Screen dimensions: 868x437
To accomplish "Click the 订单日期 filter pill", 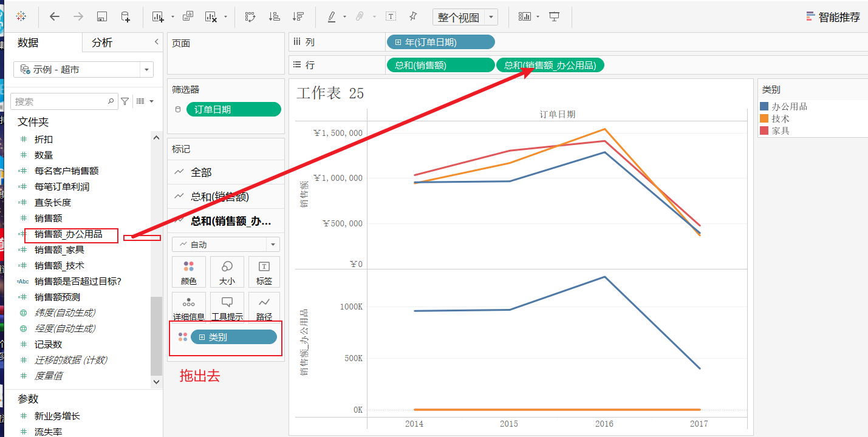I will 234,109.
